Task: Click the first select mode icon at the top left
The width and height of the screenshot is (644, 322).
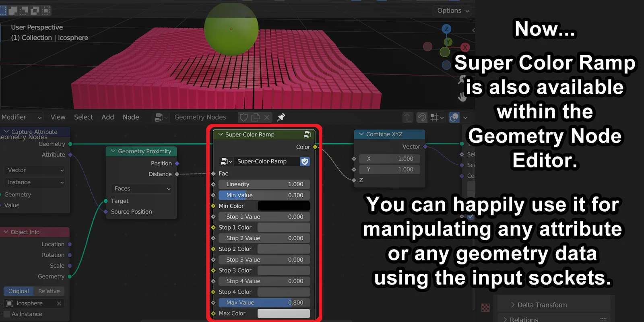Action: coord(3,10)
